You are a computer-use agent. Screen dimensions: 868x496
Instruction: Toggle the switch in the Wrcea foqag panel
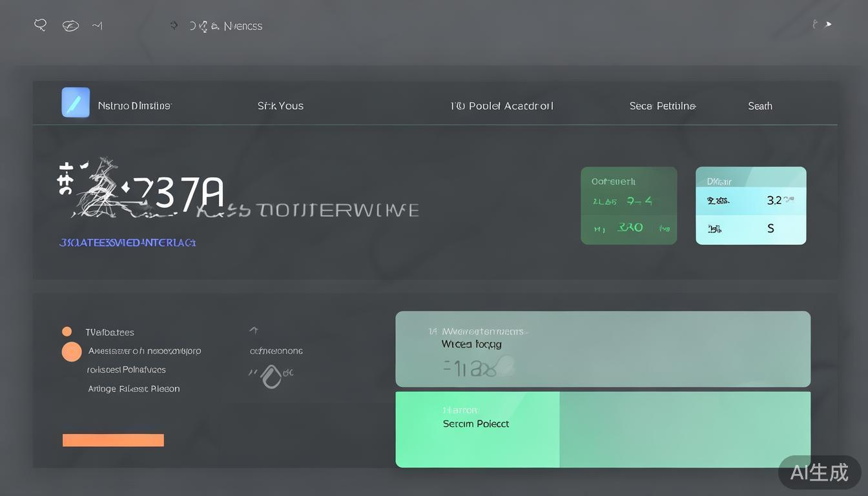(x=504, y=366)
